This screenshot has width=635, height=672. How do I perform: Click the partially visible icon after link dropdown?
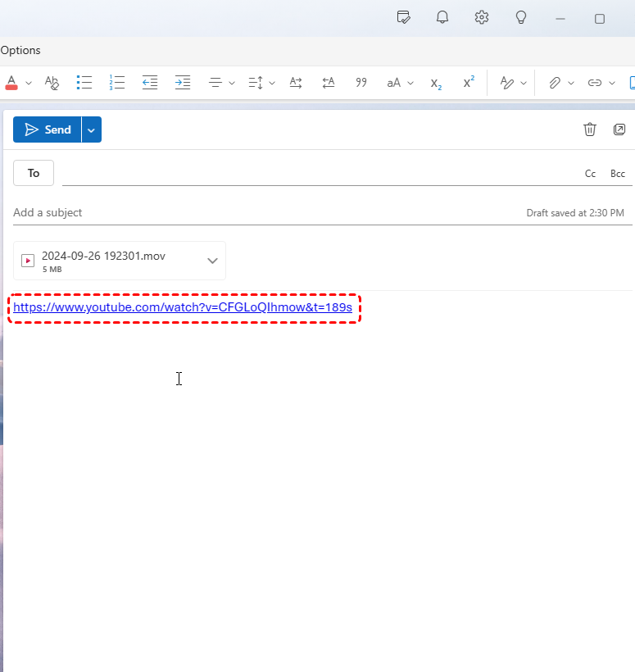(x=632, y=82)
